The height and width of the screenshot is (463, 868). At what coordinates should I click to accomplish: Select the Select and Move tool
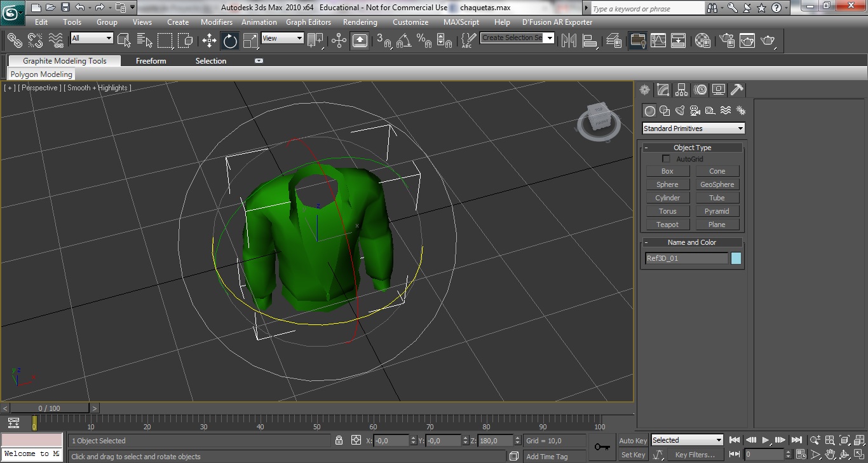209,41
